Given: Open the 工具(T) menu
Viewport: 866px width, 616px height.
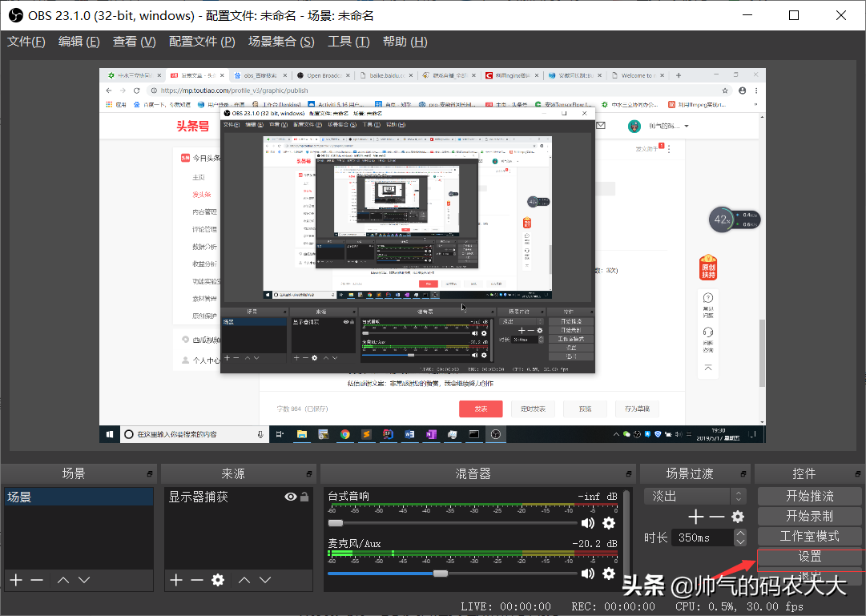Looking at the screenshot, I should (x=348, y=42).
